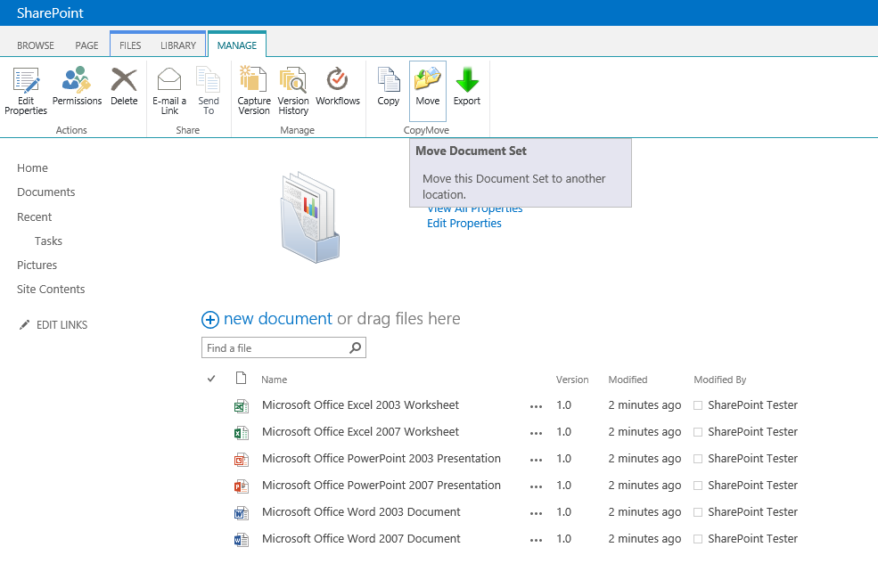The image size is (878, 588).
Task: Sort by the file type column icon
Action: (242, 379)
